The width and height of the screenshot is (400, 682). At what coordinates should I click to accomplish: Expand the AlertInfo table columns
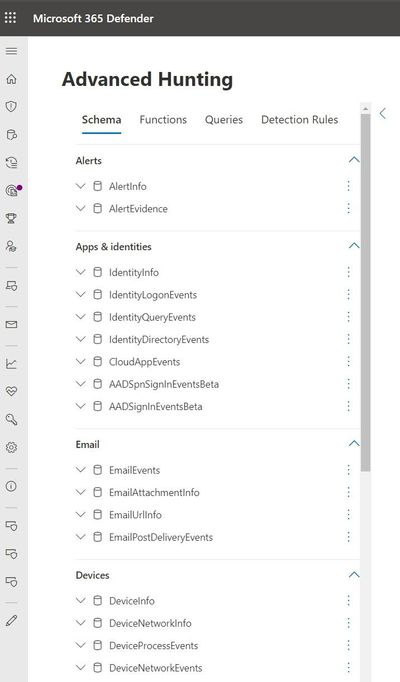(80, 186)
